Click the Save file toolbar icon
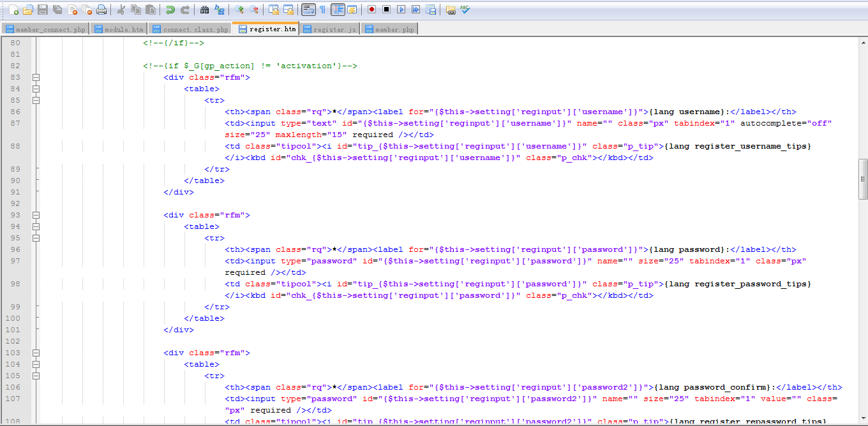The height and width of the screenshot is (426, 868). (x=43, y=10)
